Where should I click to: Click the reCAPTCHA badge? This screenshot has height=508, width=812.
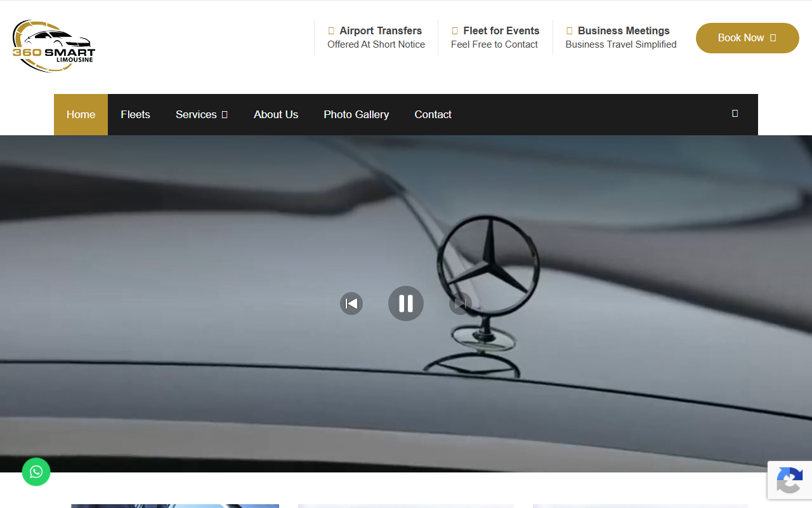[790, 480]
